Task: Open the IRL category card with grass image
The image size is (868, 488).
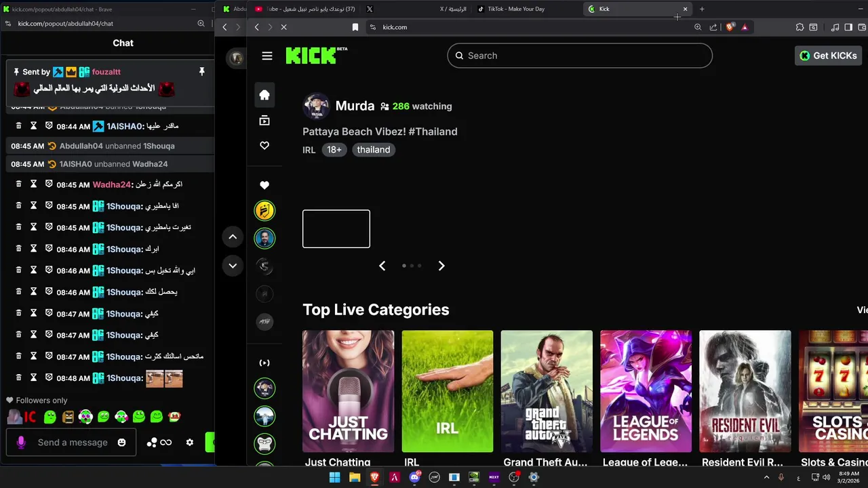Action: [448, 392]
